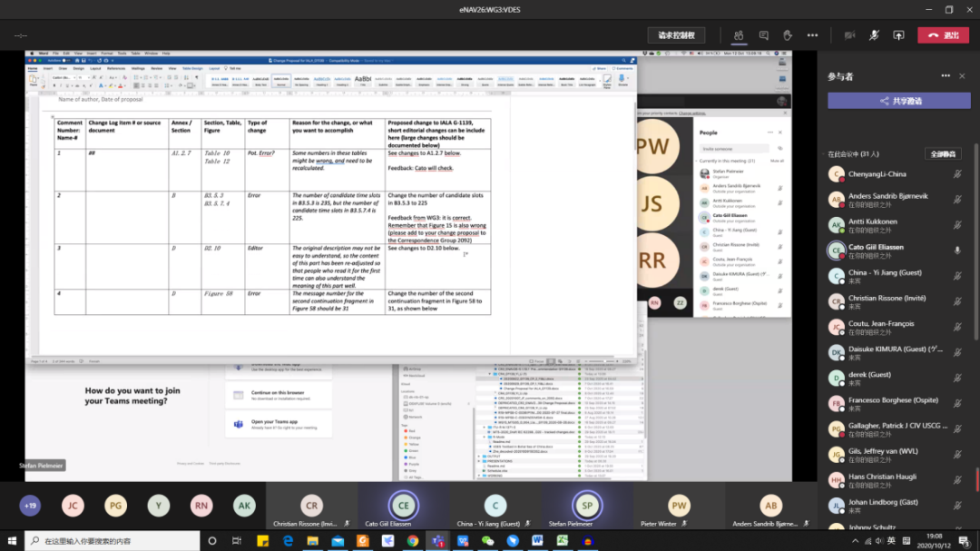
Task: Click the 请求控制权 request control button
Action: pos(676,35)
